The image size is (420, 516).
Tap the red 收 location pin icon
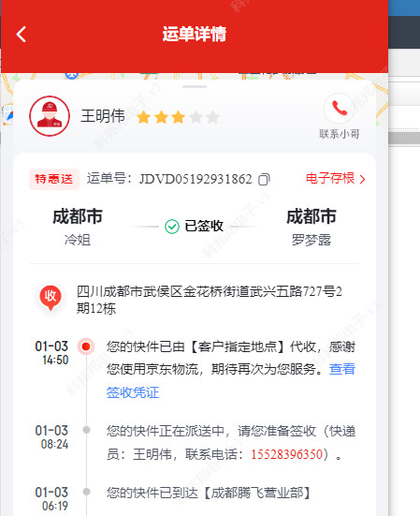click(51, 298)
